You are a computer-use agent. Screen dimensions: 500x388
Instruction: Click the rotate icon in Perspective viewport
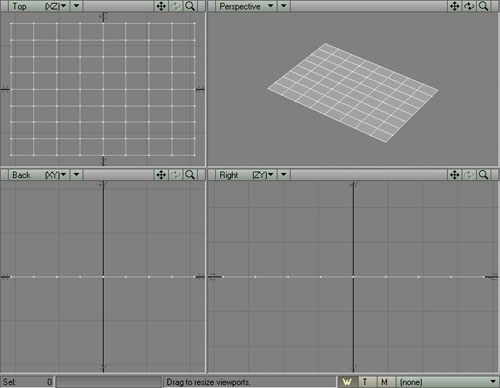[x=469, y=6]
